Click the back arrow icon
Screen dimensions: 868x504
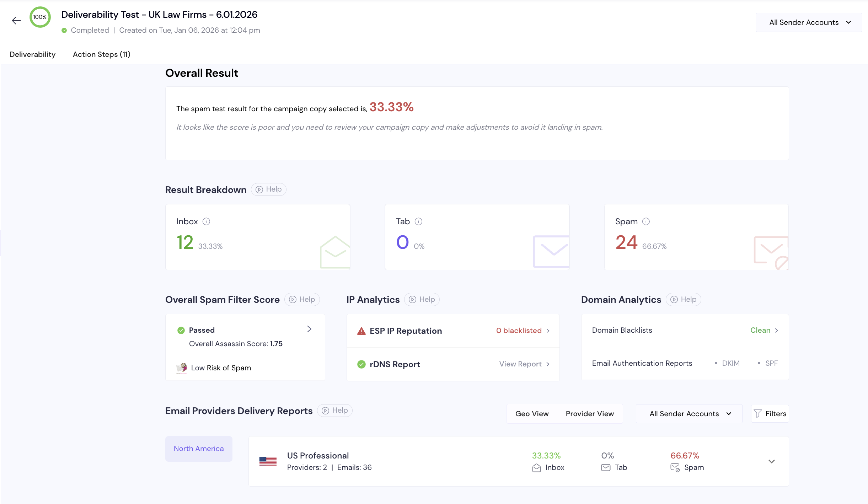click(x=16, y=21)
